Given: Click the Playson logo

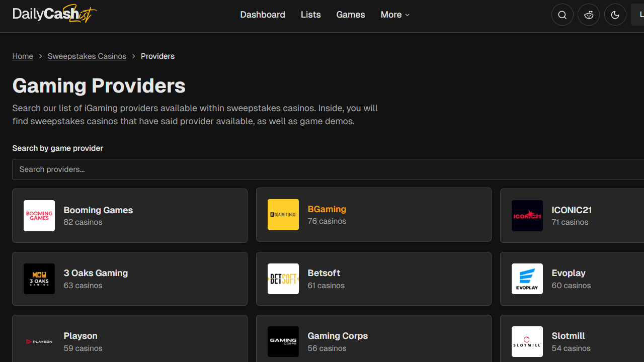Looking at the screenshot, I should point(39,341).
